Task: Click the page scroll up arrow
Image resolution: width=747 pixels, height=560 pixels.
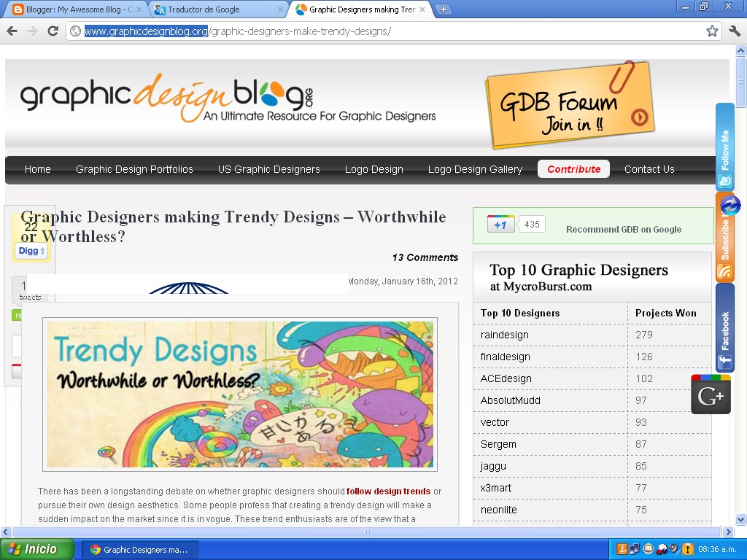Action: click(x=740, y=50)
